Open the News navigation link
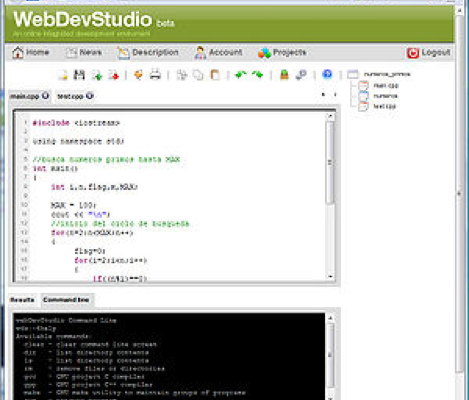The width and height of the screenshot is (469, 400). coord(91,52)
